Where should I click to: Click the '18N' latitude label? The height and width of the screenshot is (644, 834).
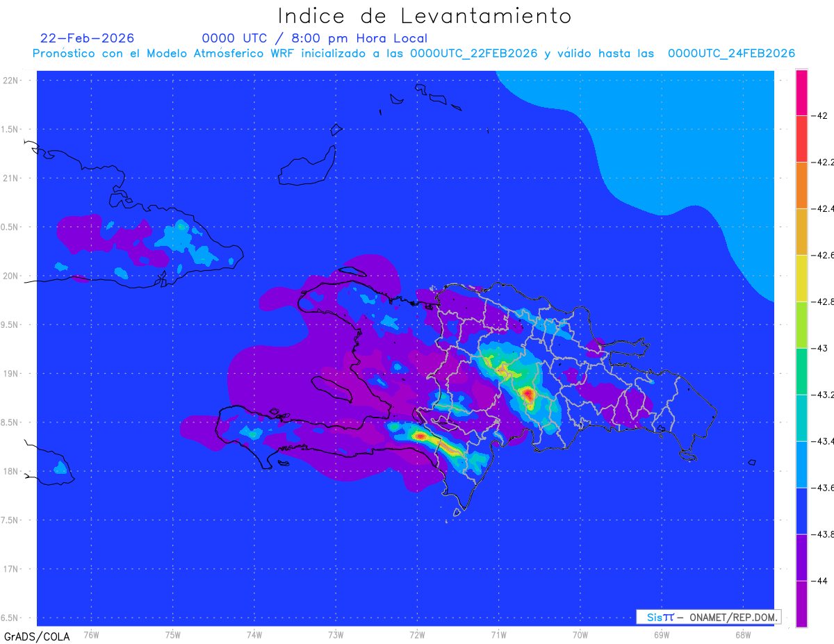(x=11, y=472)
